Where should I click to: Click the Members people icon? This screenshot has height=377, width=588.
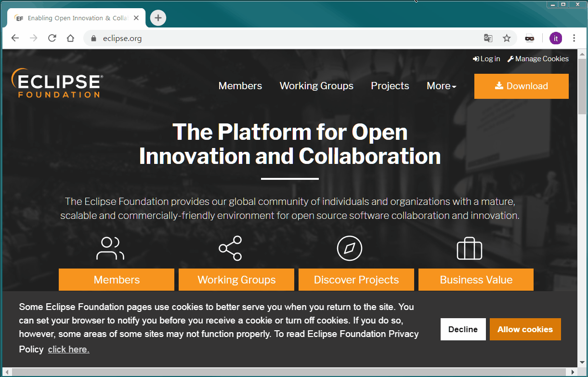(110, 248)
